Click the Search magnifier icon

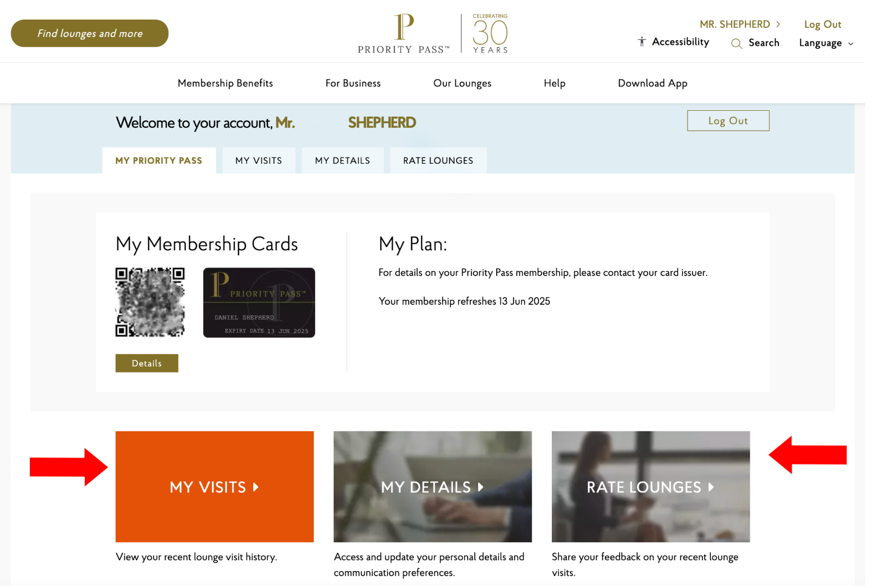pos(736,43)
